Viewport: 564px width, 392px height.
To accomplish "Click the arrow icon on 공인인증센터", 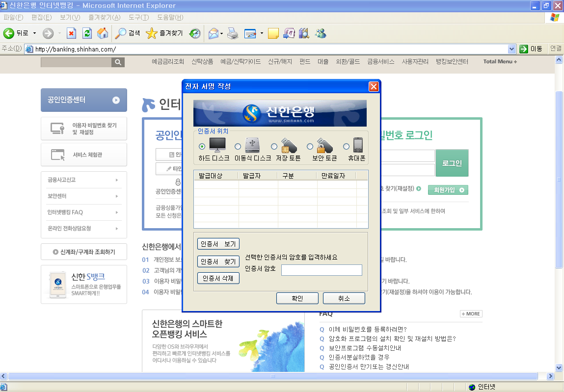I will 116,100.
